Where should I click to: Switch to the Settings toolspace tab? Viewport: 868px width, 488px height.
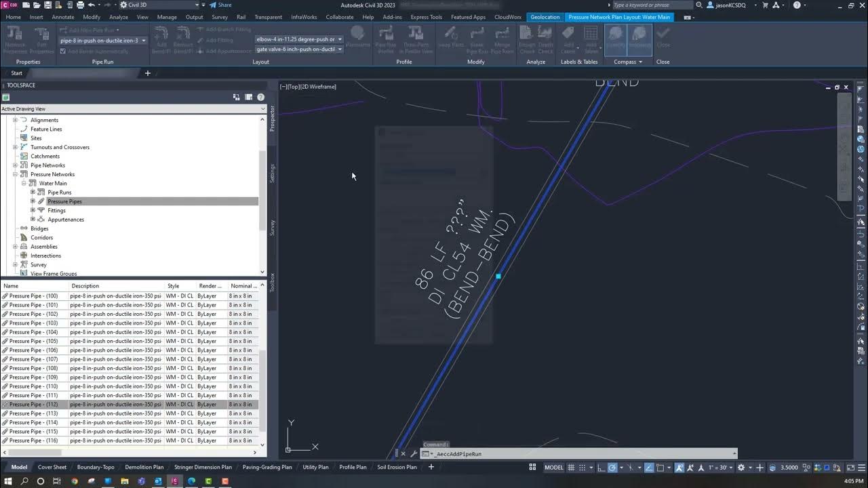point(273,174)
